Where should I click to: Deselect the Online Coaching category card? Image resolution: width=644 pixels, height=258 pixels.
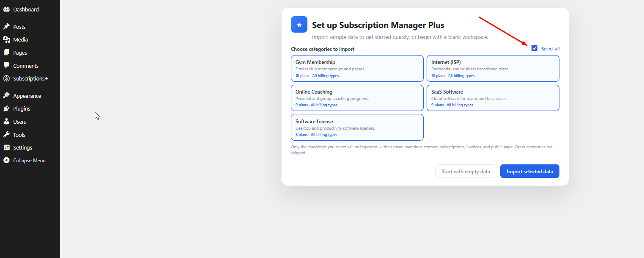click(x=357, y=98)
